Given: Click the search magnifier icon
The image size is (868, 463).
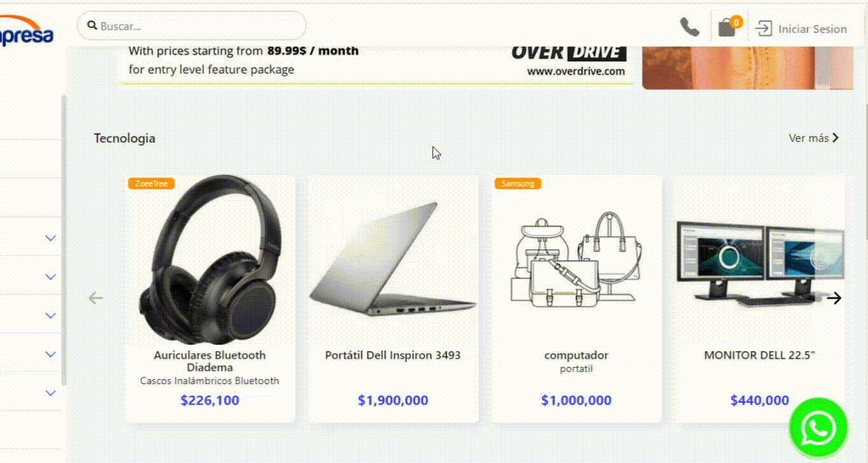Looking at the screenshot, I should pyautogui.click(x=92, y=26).
